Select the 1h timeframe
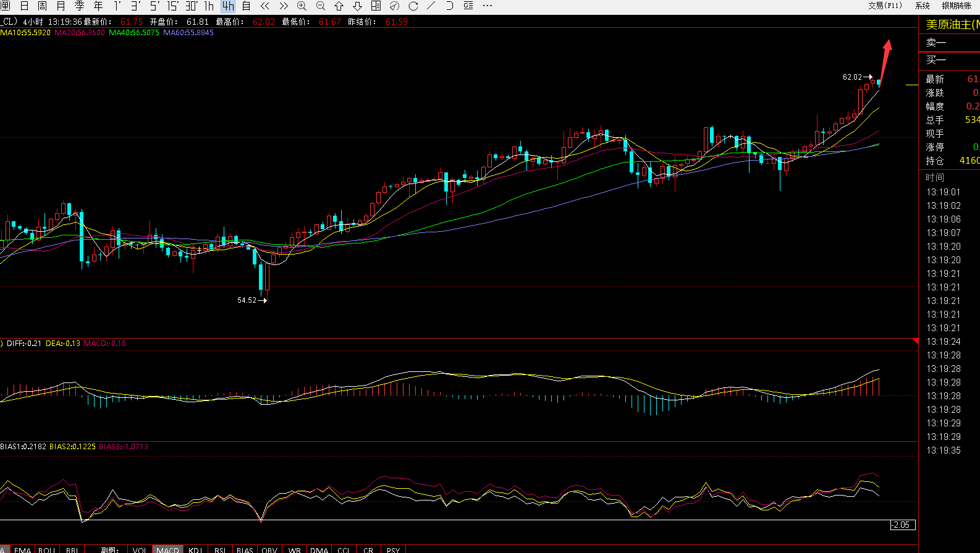The height and width of the screenshot is (553, 980). point(209,6)
